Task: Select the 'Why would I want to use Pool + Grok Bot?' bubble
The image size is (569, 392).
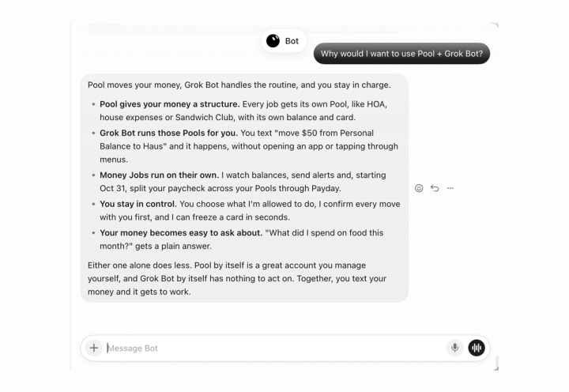Action: 401,54
